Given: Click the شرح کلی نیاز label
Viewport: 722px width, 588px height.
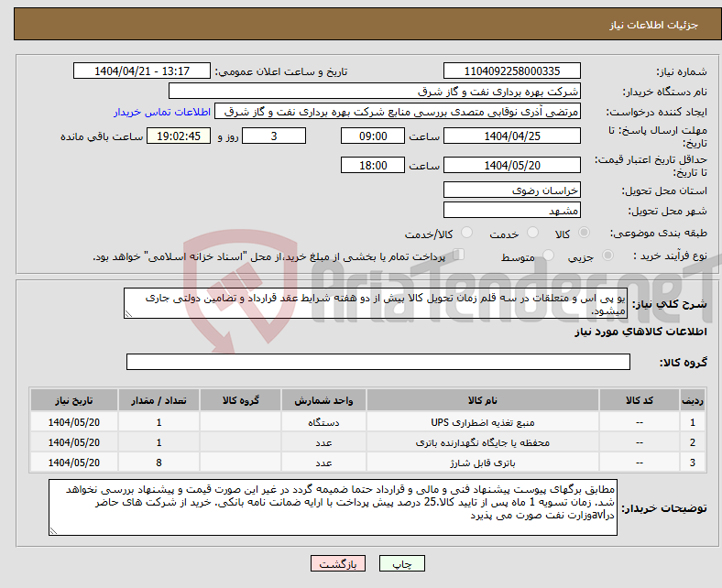Looking at the screenshot, I should click(669, 304).
